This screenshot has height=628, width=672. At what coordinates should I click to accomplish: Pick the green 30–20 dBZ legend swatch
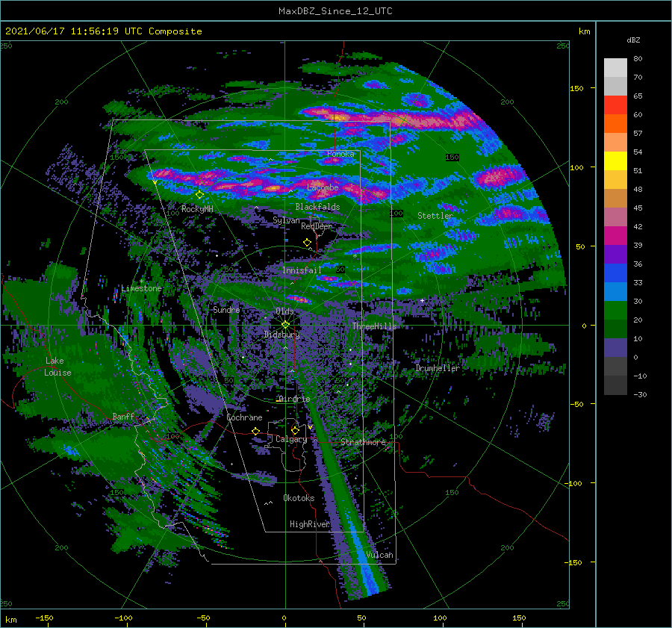click(x=615, y=310)
